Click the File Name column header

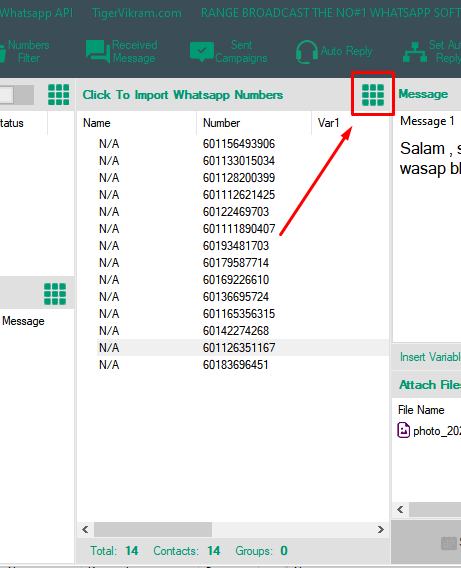(x=421, y=410)
